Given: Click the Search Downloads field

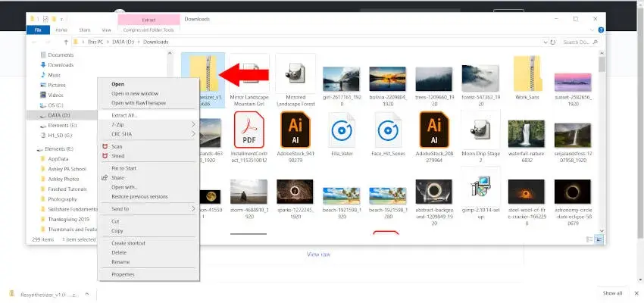Looking at the screenshot, I should tap(580, 42).
